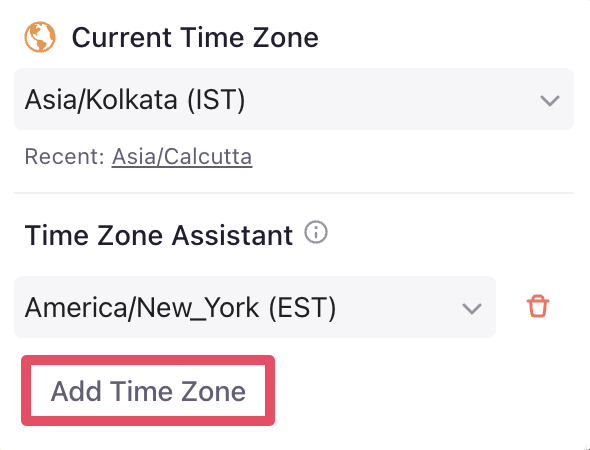Click the "Asia/Kolkata (IST)" text in the dropdown
This screenshot has width=590, height=450.
135,100
